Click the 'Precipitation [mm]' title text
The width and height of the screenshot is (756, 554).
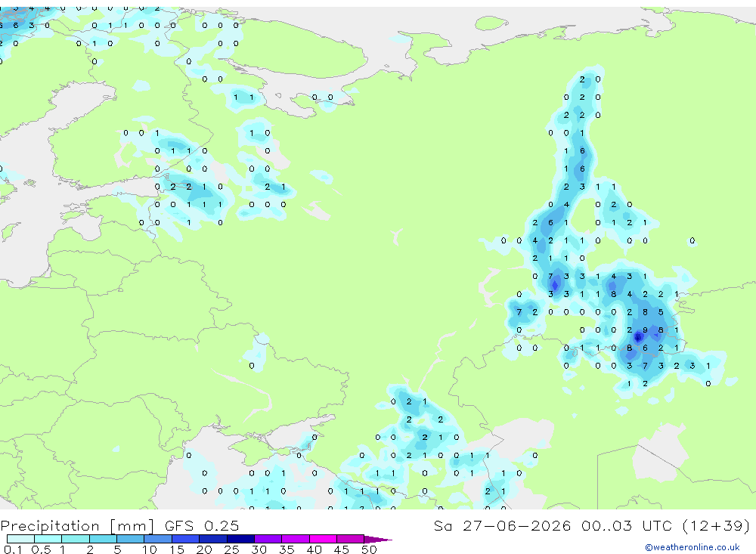tap(77, 526)
